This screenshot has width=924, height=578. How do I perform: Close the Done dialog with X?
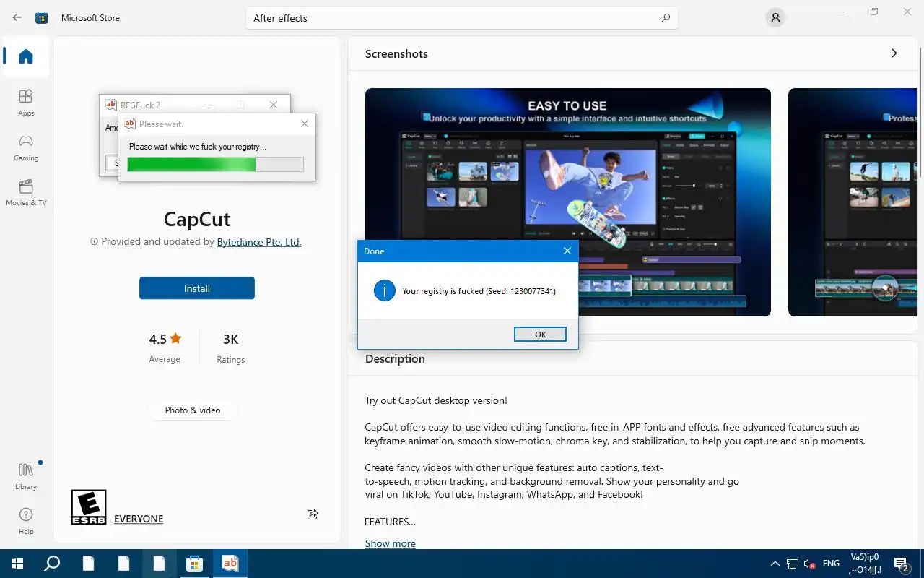click(567, 251)
